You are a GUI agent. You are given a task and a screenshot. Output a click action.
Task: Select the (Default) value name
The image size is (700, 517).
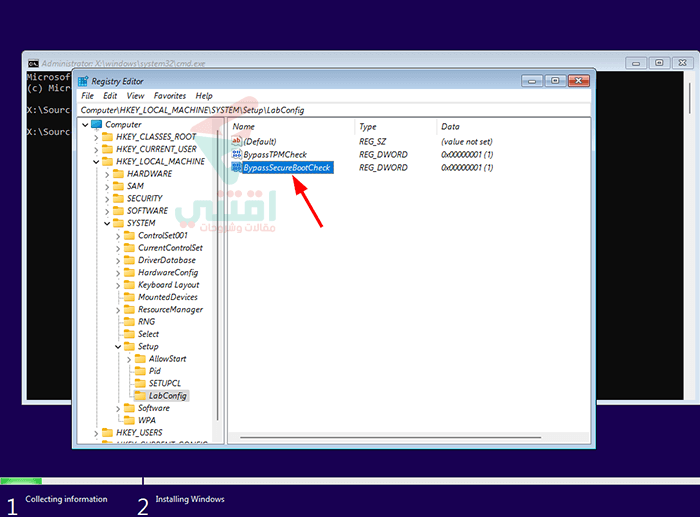(x=260, y=142)
